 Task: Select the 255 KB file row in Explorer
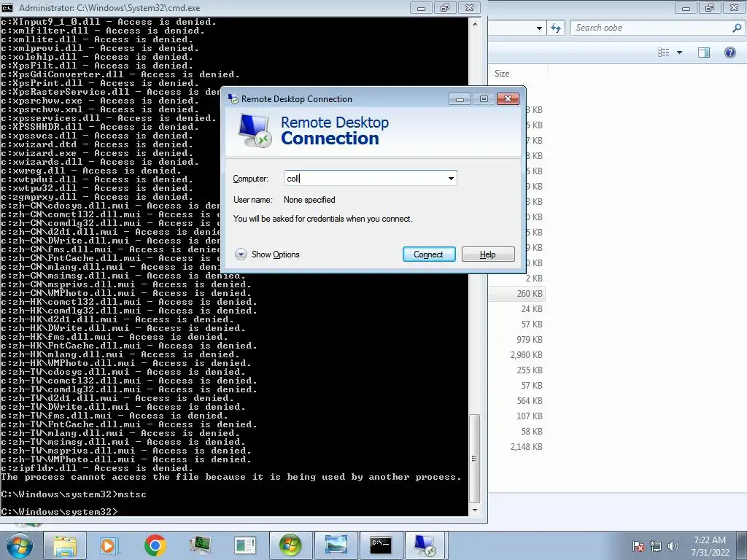click(x=517, y=370)
